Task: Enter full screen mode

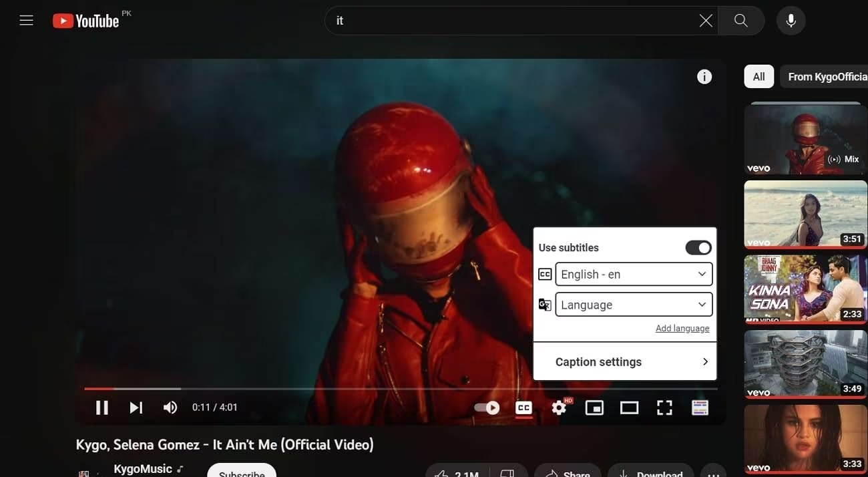Action: (664, 408)
